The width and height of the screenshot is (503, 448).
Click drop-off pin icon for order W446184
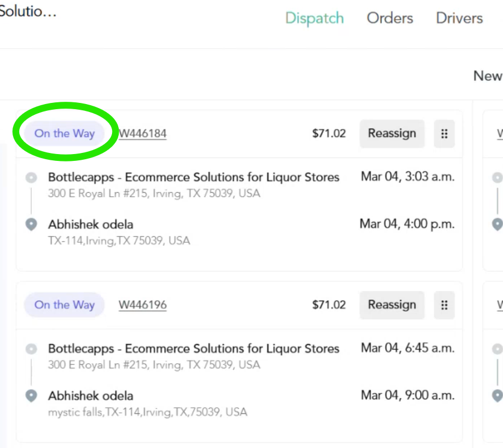pyautogui.click(x=31, y=225)
